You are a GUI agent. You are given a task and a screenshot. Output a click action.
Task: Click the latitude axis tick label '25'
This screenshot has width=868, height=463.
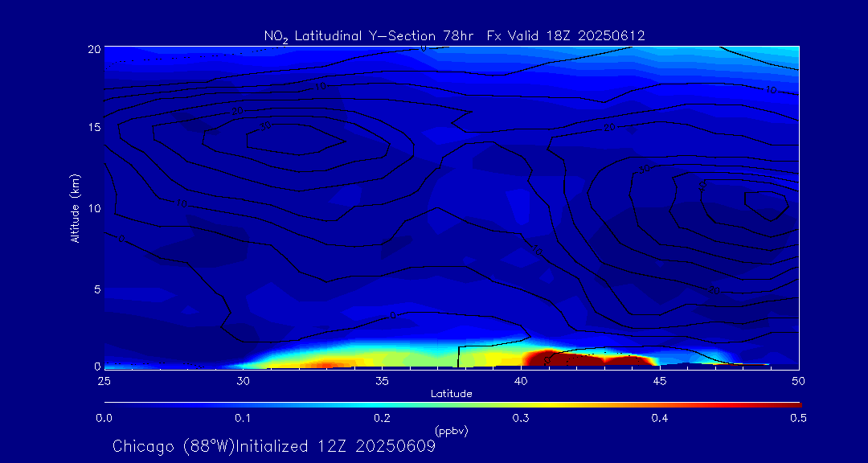pyautogui.click(x=104, y=381)
